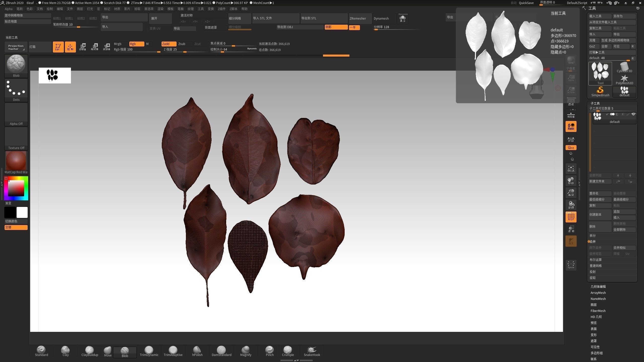Select the SnakeHook brush

[312, 351]
